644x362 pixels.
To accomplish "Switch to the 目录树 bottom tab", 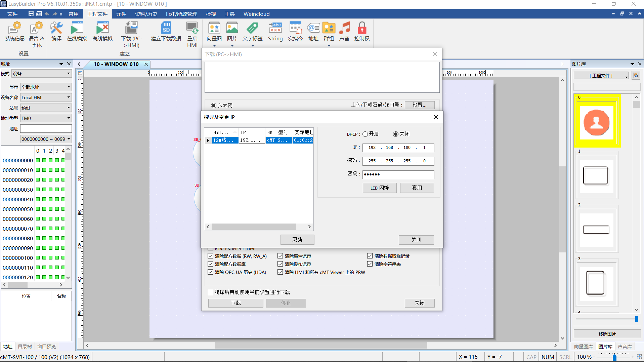I will click(25, 347).
